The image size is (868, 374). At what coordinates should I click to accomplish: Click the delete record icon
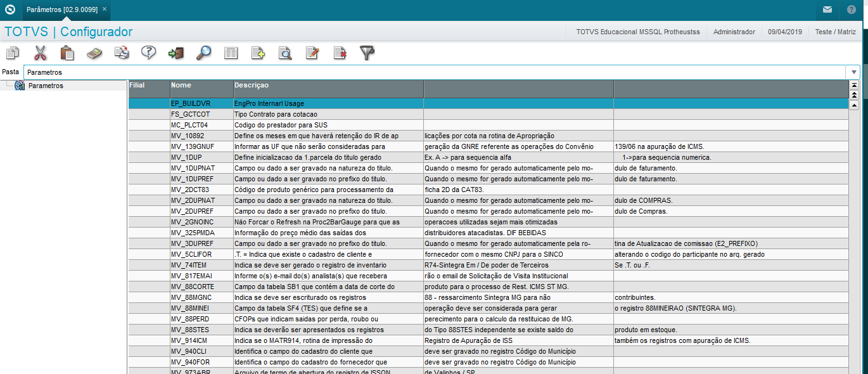[340, 53]
